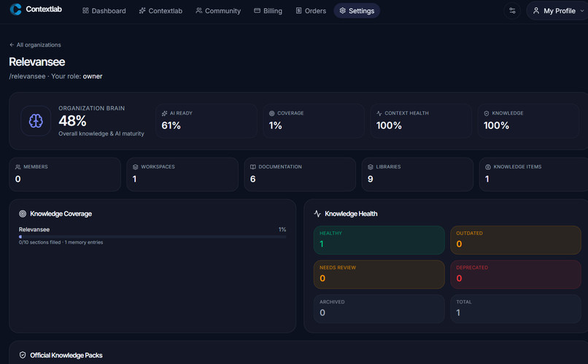Open the Knowledge Items card
Image resolution: width=588 pixels, height=364 pixels.
tap(533, 174)
